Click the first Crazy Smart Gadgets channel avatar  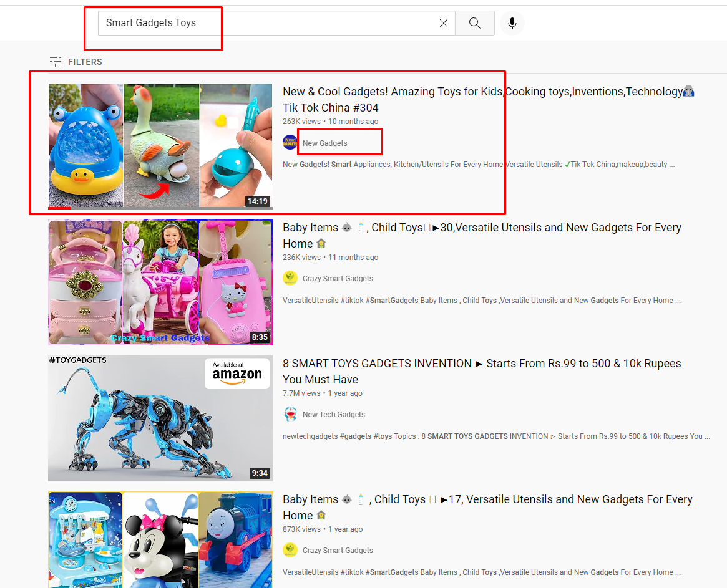[290, 278]
